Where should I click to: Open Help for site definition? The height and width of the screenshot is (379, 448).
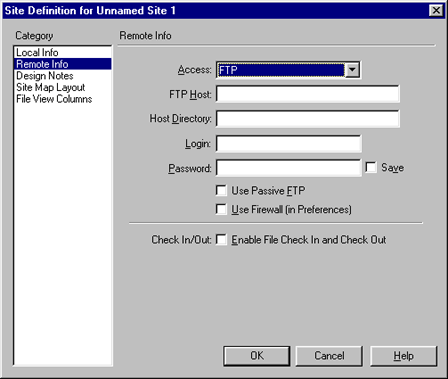403,356
